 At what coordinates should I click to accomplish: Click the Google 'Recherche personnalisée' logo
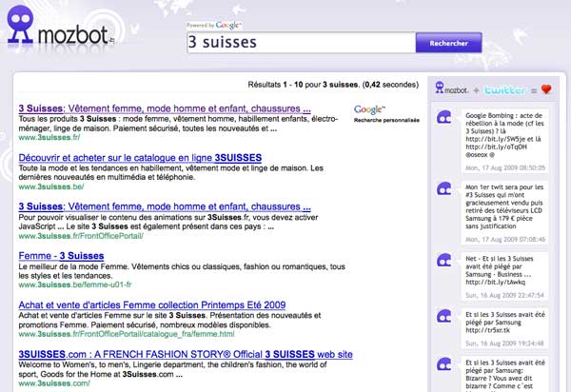click(x=386, y=114)
